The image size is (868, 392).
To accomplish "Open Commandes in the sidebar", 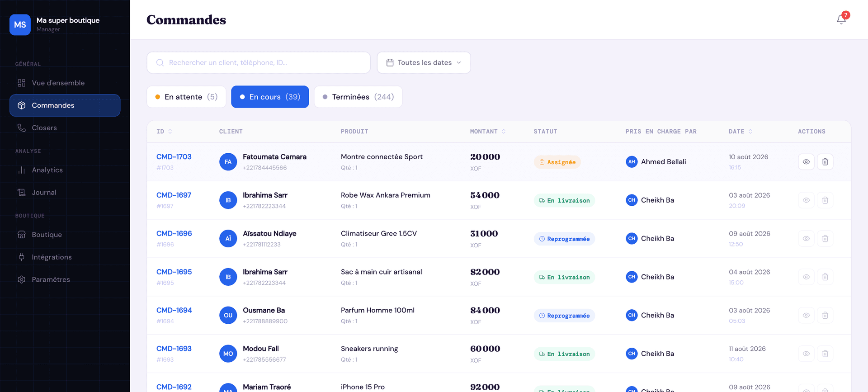I will (65, 105).
